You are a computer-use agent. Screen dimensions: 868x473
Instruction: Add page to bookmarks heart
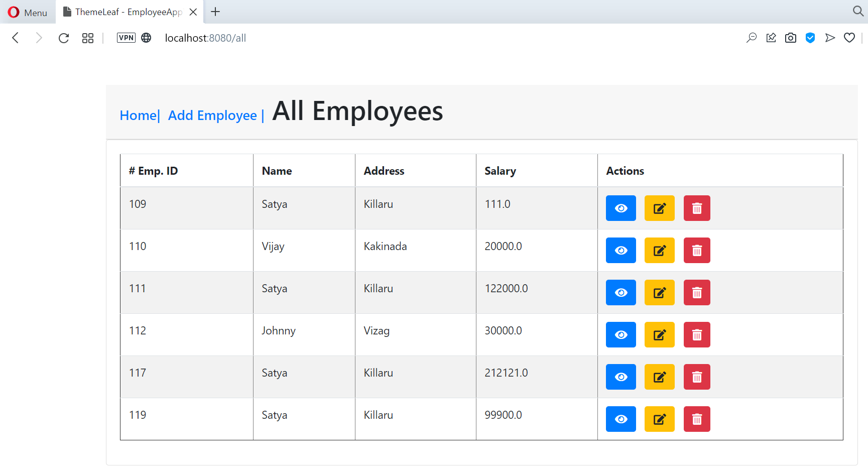(x=849, y=38)
